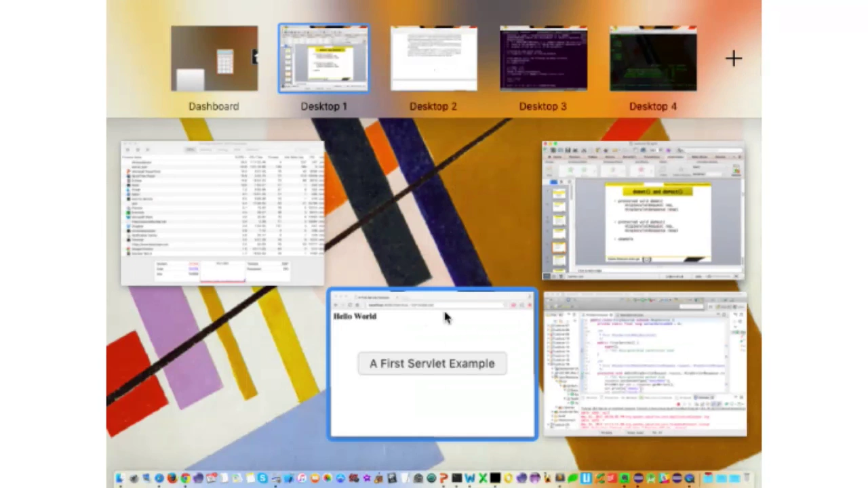Open Skype from the Dock
Image resolution: width=868 pixels, height=488 pixels.
[x=262, y=479]
